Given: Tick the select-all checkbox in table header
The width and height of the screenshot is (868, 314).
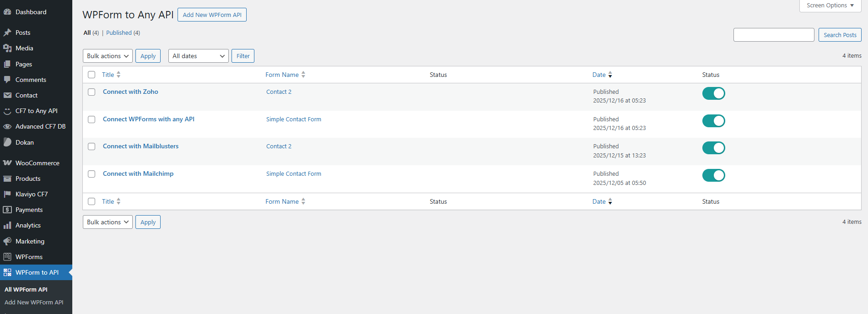Looking at the screenshot, I should (92, 75).
